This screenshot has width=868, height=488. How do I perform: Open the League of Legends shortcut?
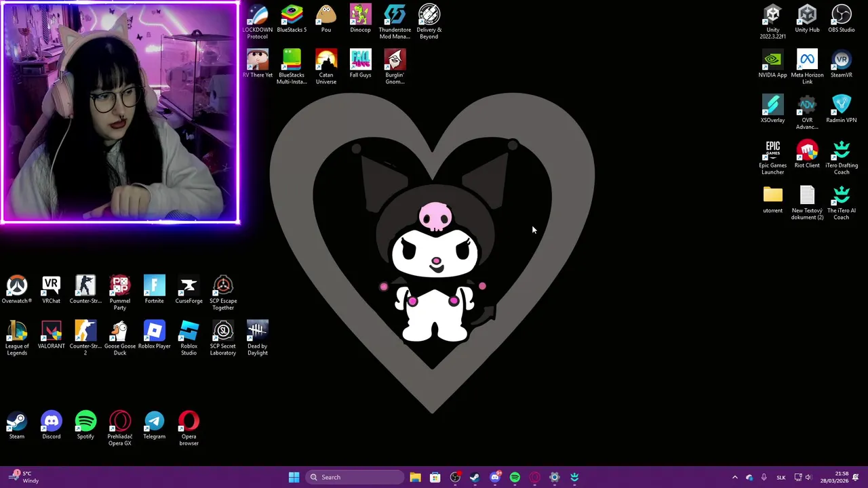coord(17,338)
